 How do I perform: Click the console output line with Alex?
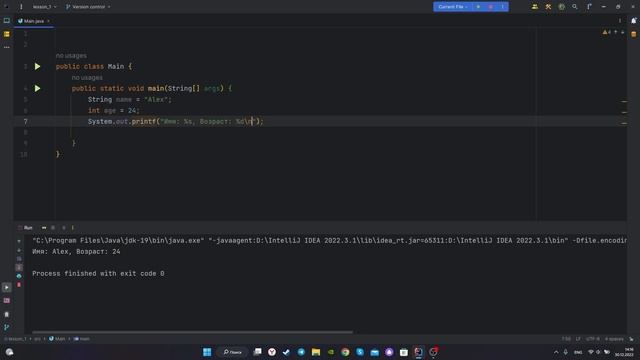point(76,251)
